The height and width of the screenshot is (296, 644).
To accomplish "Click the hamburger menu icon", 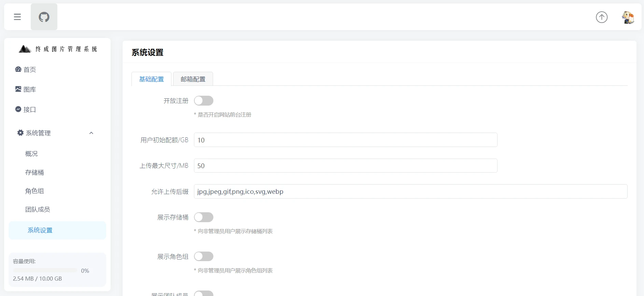I will pyautogui.click(x=17, y=17).
